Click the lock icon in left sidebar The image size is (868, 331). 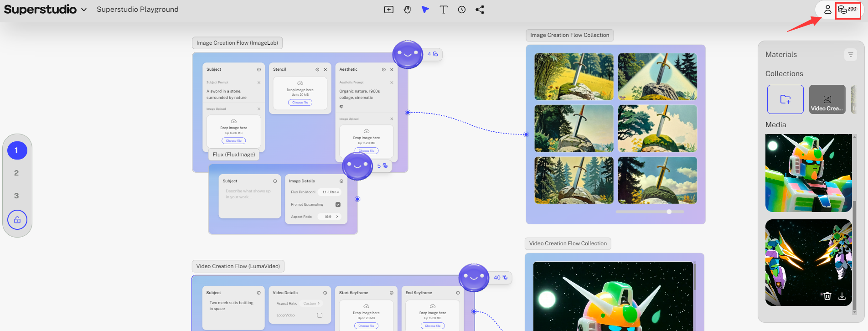[x=17, y=220]
